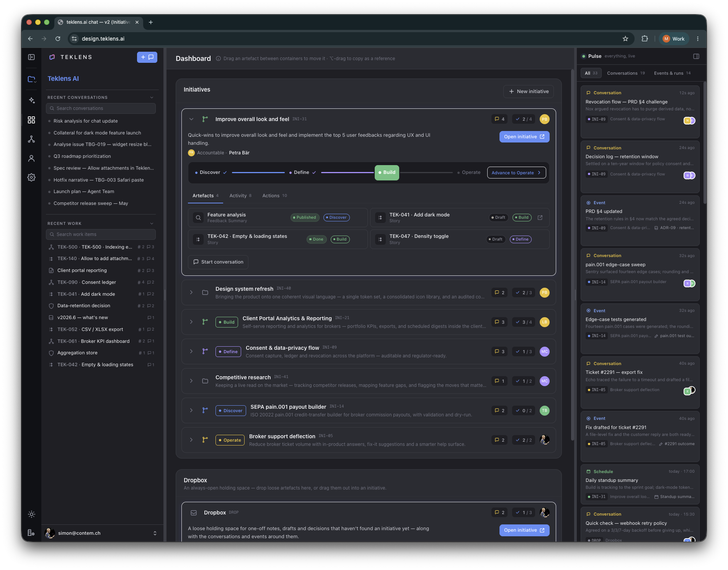This screenshot has width=728, height=570.
Task: Open the Teklens AI workspace link
Action: click(63, 79)
